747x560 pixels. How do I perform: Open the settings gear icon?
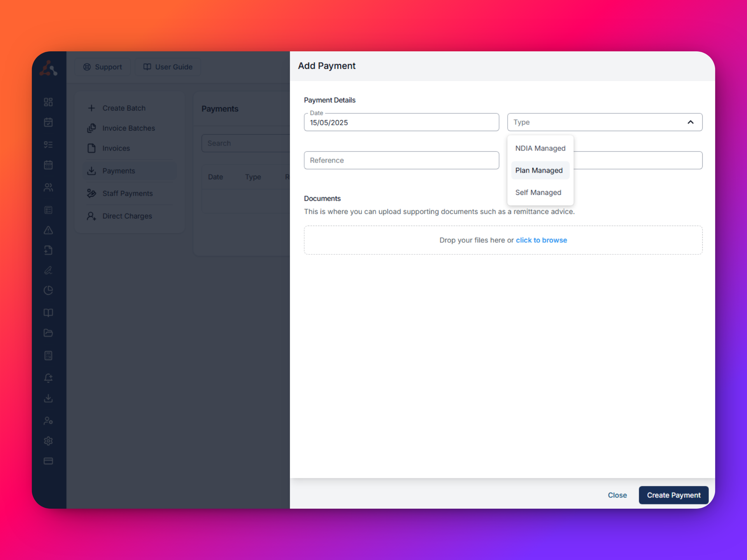[48, 441]
